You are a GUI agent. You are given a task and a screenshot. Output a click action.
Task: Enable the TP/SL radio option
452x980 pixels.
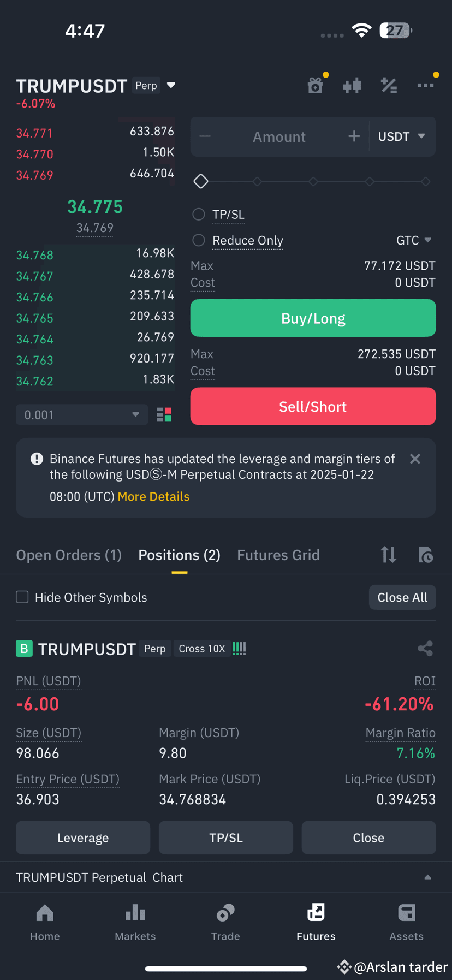(199, 215)
